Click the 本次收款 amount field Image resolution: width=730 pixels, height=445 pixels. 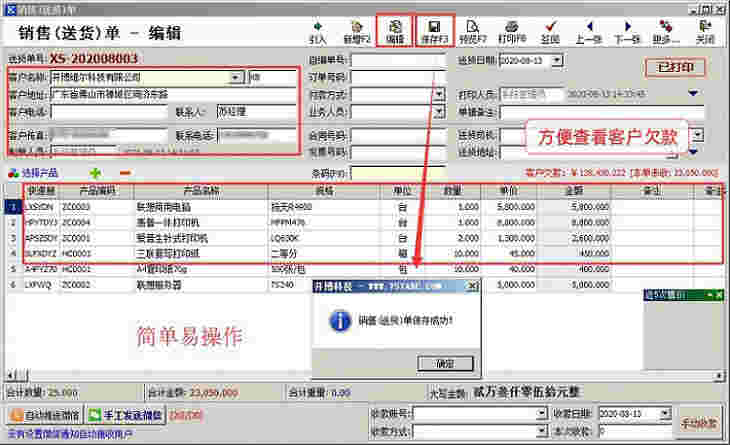pos(634,431)
